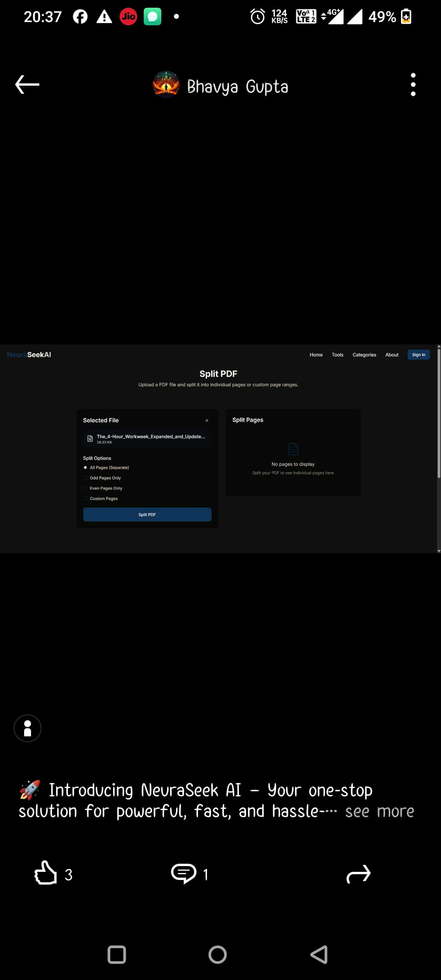Tap battery icon in status bar
The width and height of the screenshot is (441, 980).
coord(406,17)
